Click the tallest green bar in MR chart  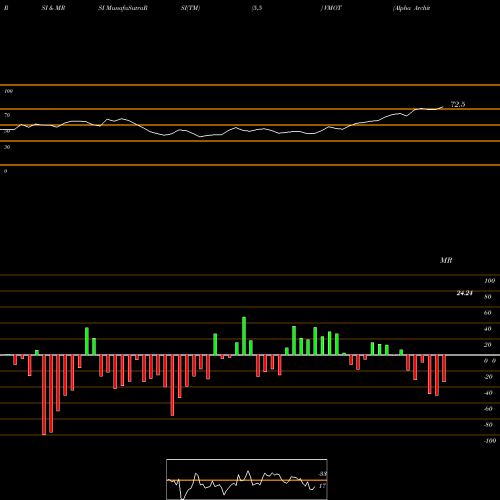244,336
